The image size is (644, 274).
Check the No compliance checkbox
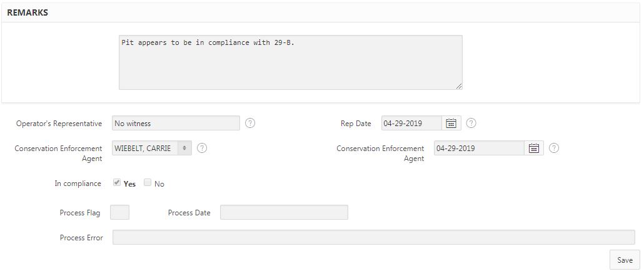tap(148, 183)
